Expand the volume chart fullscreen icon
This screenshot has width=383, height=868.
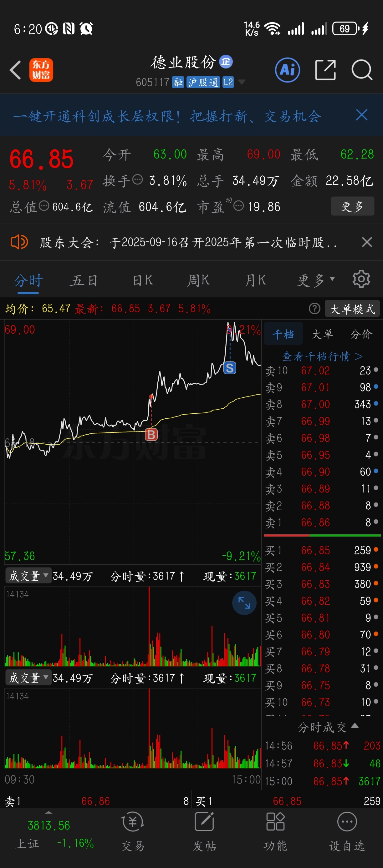coord(244,603)
